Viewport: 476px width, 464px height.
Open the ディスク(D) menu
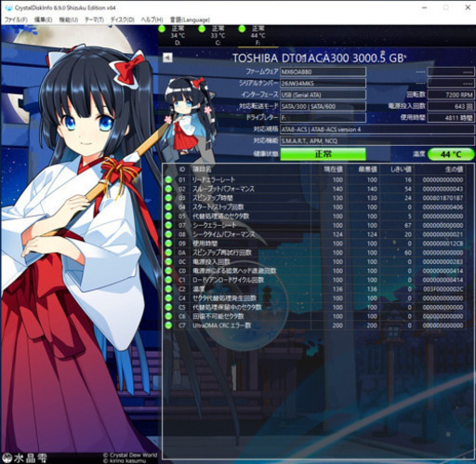click(123, 20)
